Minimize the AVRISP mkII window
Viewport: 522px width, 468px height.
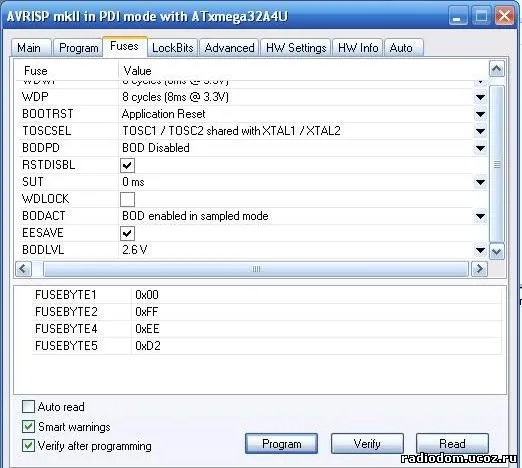[457, 16]
